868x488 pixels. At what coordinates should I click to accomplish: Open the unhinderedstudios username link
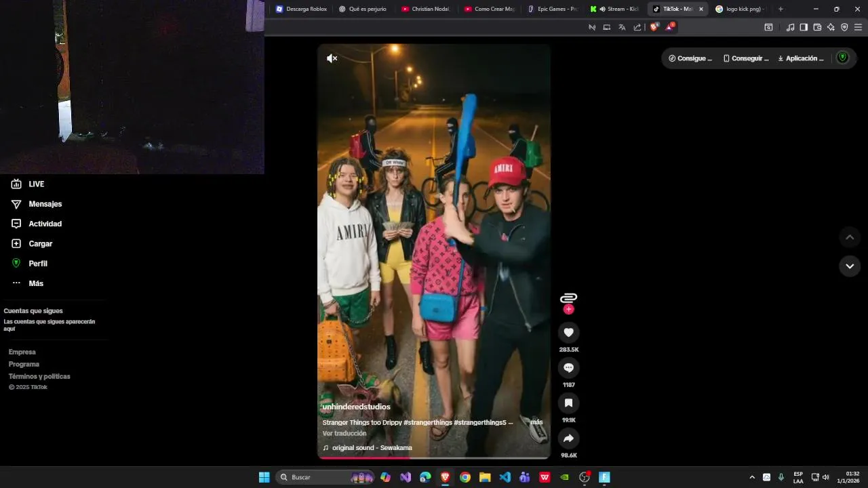(x=357, y=407)
